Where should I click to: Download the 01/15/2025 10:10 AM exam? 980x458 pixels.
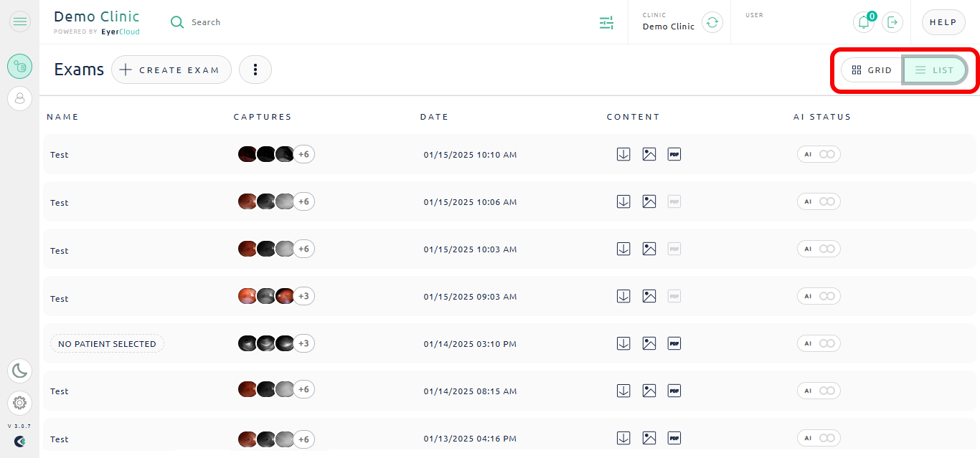point(623,154)
